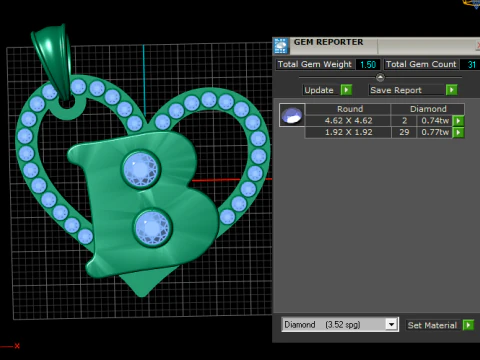Select the round gem shape thumbnail

[292, 115]
